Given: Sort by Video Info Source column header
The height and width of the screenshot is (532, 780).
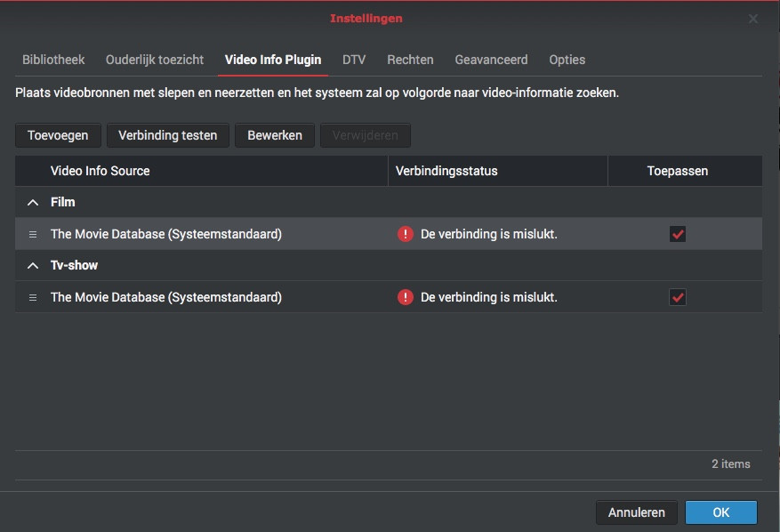Looking at the screenshot, I should [100, 171].
